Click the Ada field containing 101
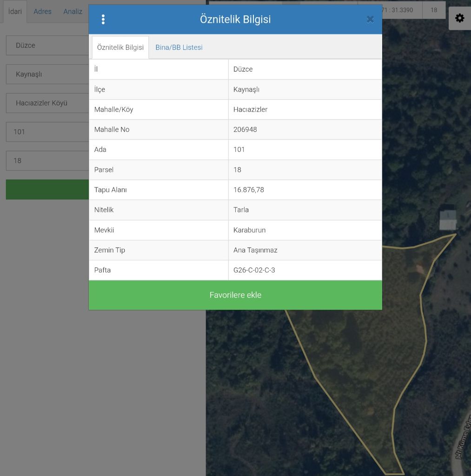Screen dimensions: 471x476 coord(46,132)
